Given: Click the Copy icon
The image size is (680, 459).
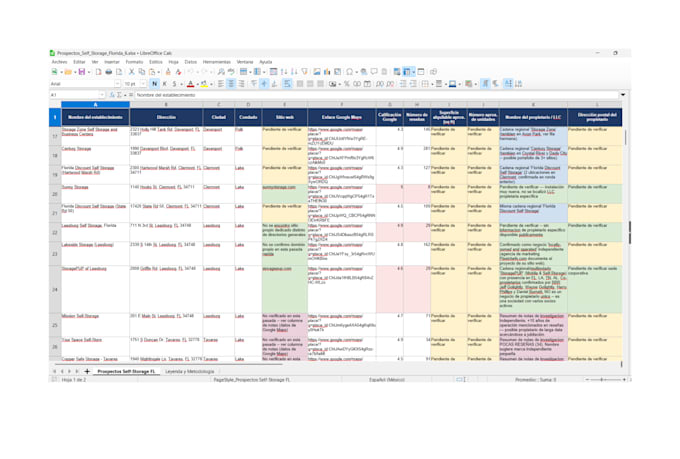Looking at the screenshot, I should (x=142, y=72).
